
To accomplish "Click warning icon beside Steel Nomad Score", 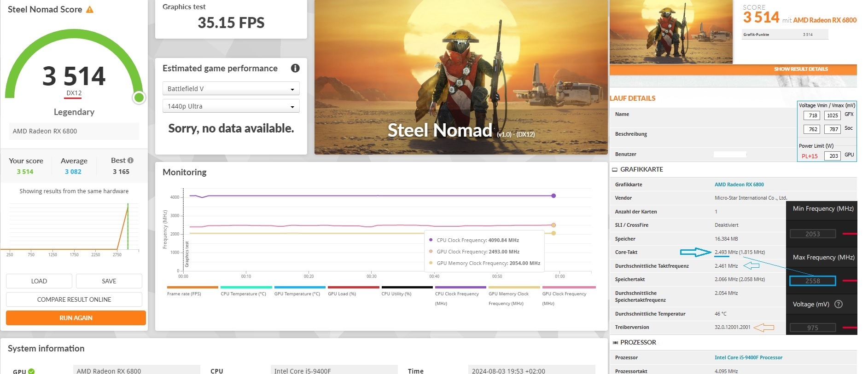I will pyautogui.click(x=90, y=10).
